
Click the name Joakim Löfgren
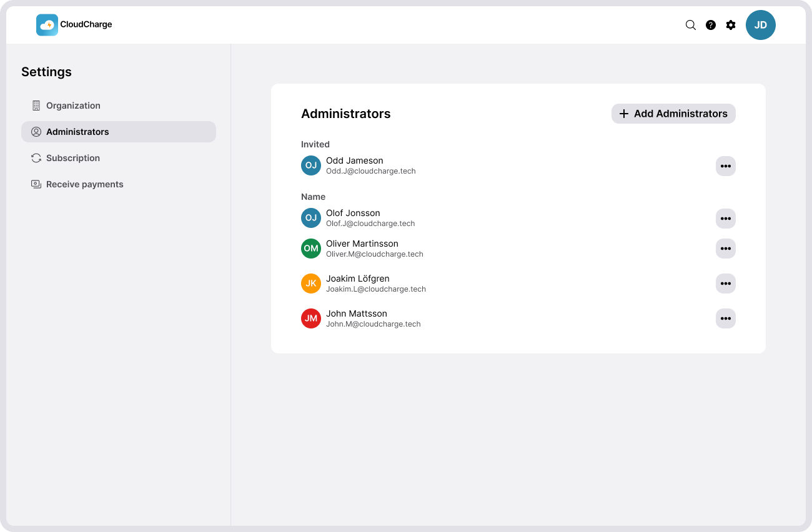[x=358, y=278]
